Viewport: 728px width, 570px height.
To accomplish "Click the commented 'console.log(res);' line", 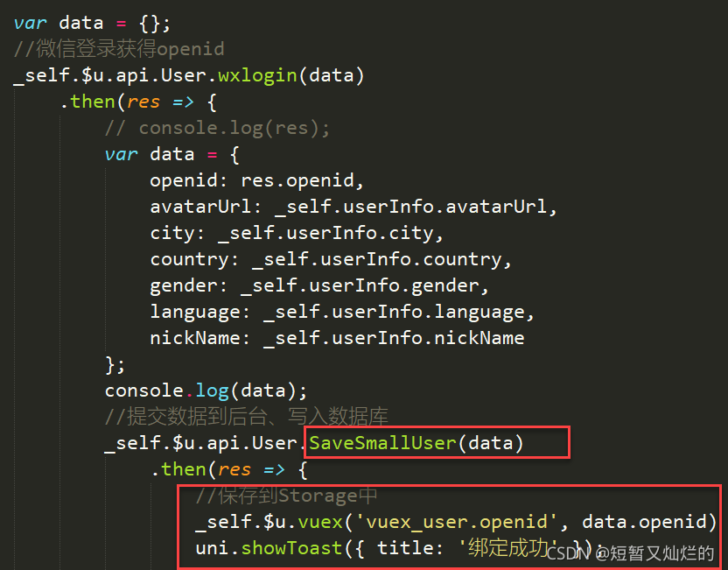I will pos(217,128).
